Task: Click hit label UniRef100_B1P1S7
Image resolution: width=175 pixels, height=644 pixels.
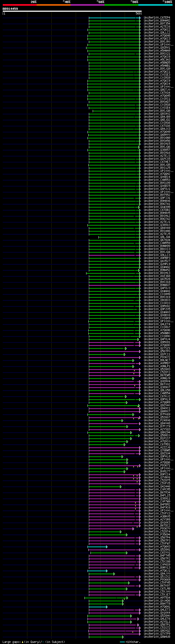Action: (157, 439)
